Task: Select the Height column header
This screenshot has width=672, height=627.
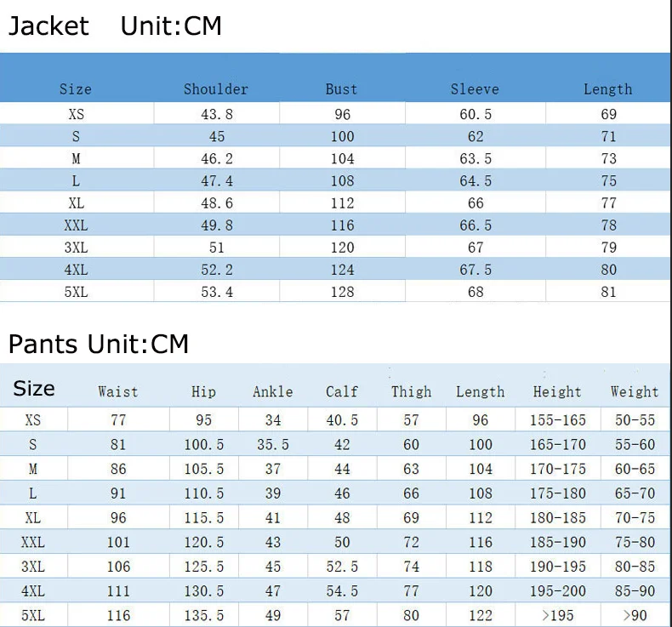Action: [x=557, y=391]
